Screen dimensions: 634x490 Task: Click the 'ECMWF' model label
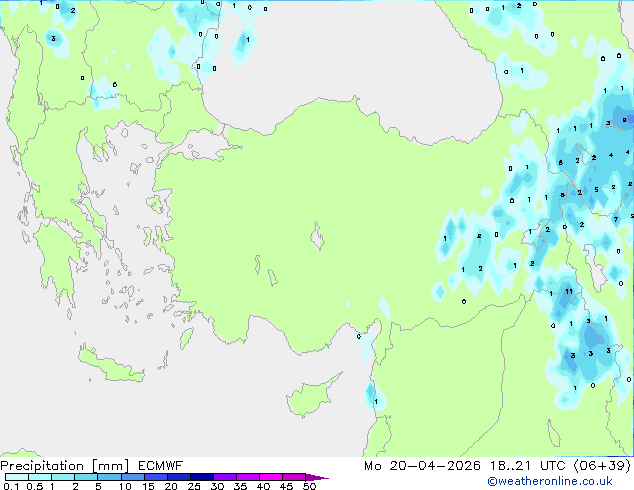tap(161, 466)
